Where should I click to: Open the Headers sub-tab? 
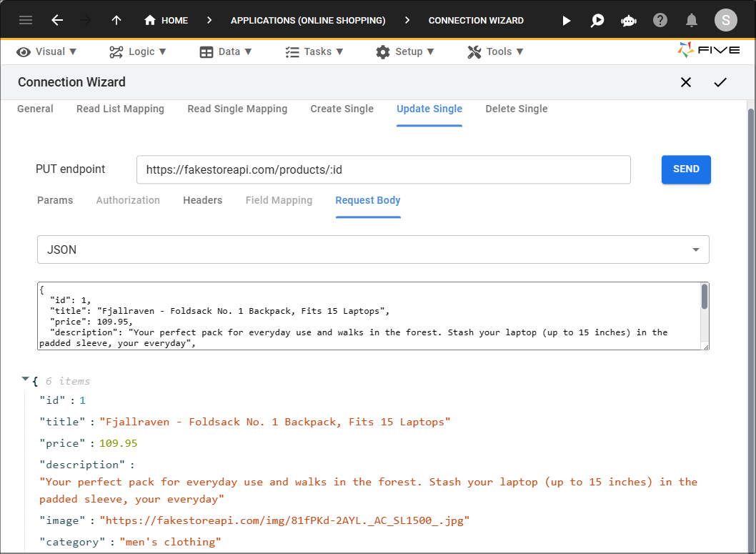click(202, 201)
